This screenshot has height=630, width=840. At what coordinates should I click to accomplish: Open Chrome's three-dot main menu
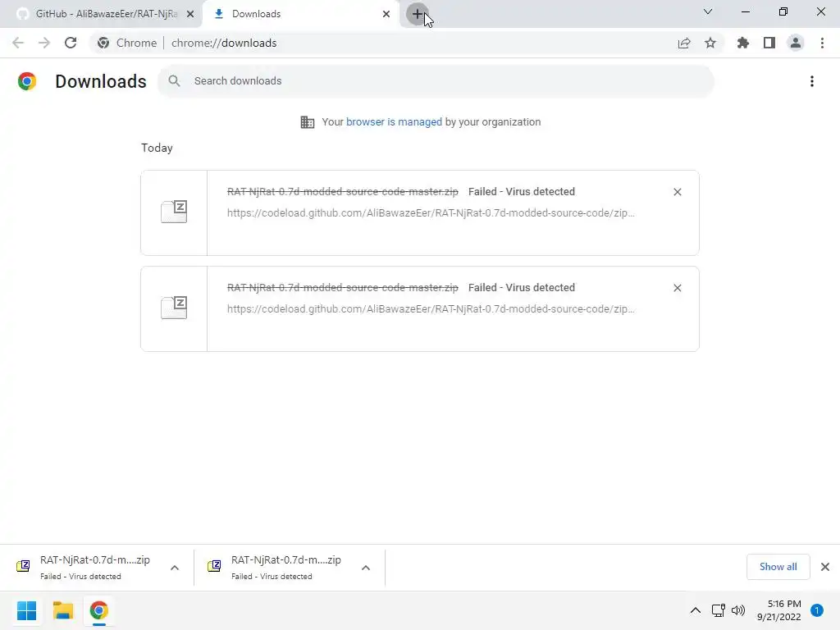click(822, 43)
